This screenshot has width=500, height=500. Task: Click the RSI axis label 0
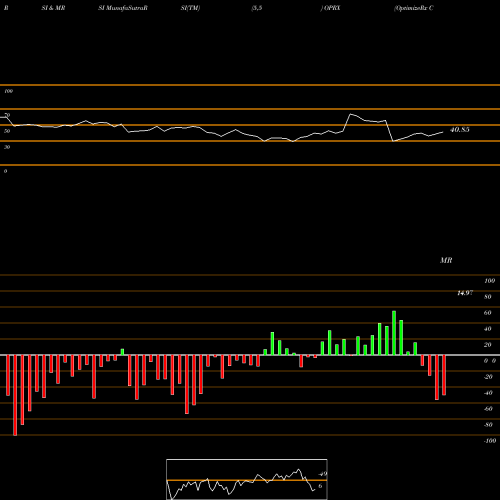[6, 171]
